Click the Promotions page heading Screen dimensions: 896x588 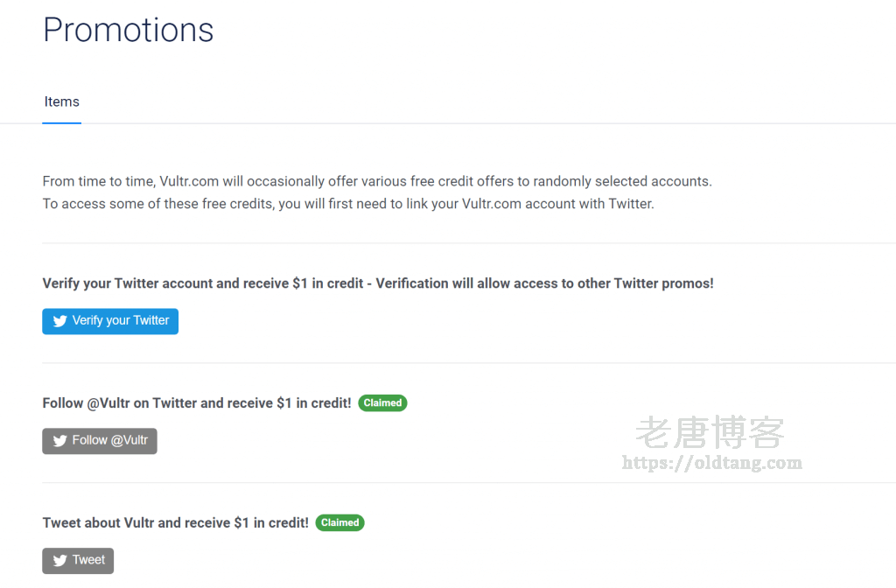coord(129,30)
